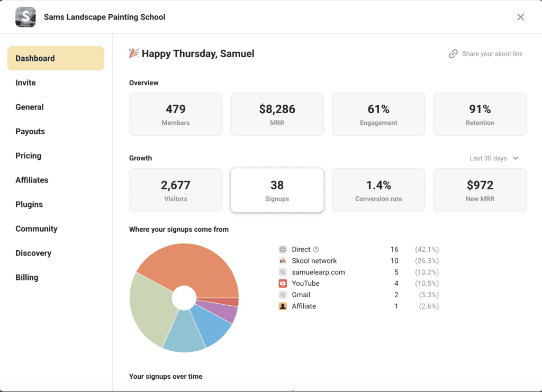Viewport: 542px width, 392px height.
Task: Close the settings dialog with X
Action: (x=520, y=17)
